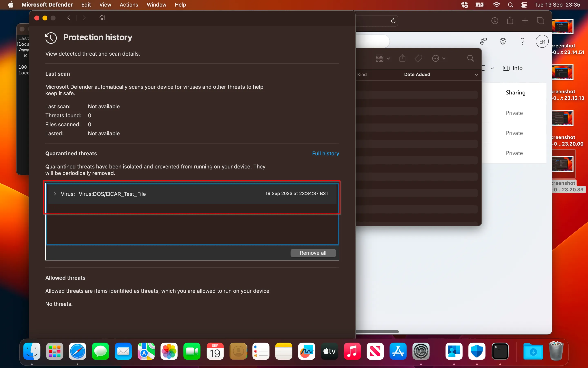Open Freeform from the Dock
588x368 pixels.
click(x=306, y=351)
